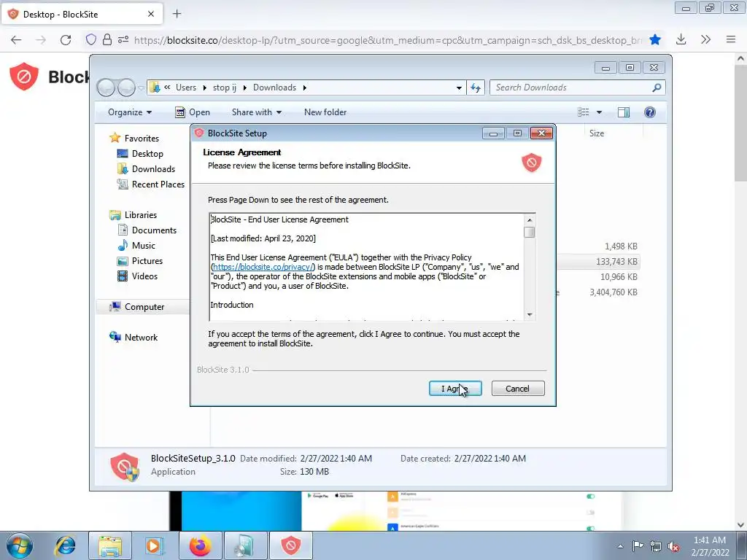Click Downloads in the breadcrumb path
747x560 pixels.
274,87
